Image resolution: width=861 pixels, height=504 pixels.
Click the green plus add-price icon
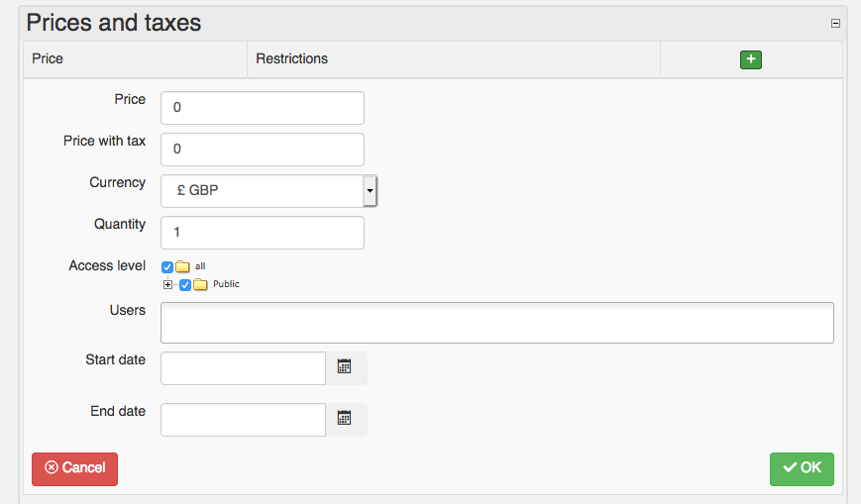click(750, 59)
